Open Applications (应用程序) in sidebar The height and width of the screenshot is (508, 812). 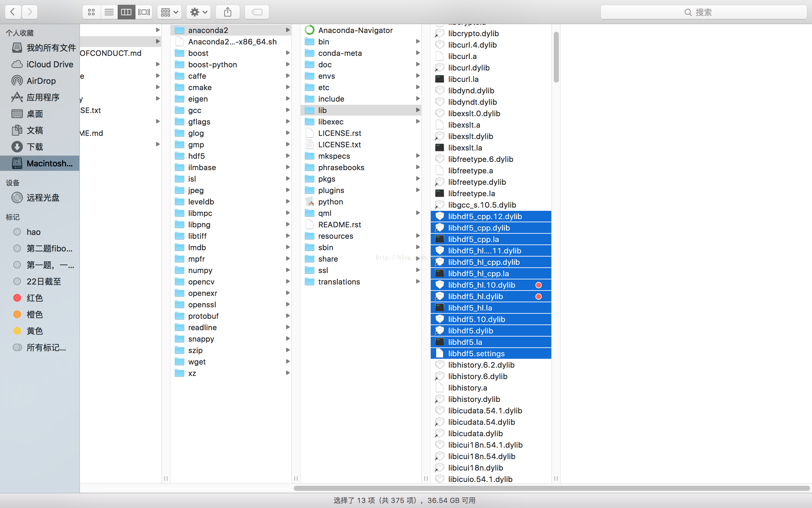[x=40, y=97]
